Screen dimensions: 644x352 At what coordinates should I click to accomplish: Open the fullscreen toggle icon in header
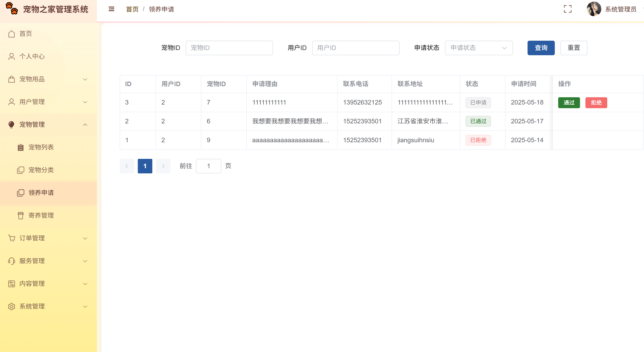[568, 9]
